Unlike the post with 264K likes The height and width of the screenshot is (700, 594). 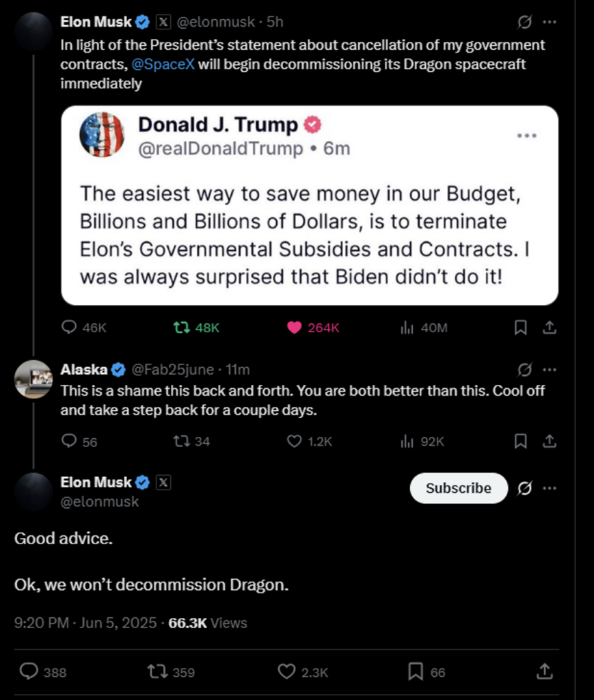click(295, 327)
